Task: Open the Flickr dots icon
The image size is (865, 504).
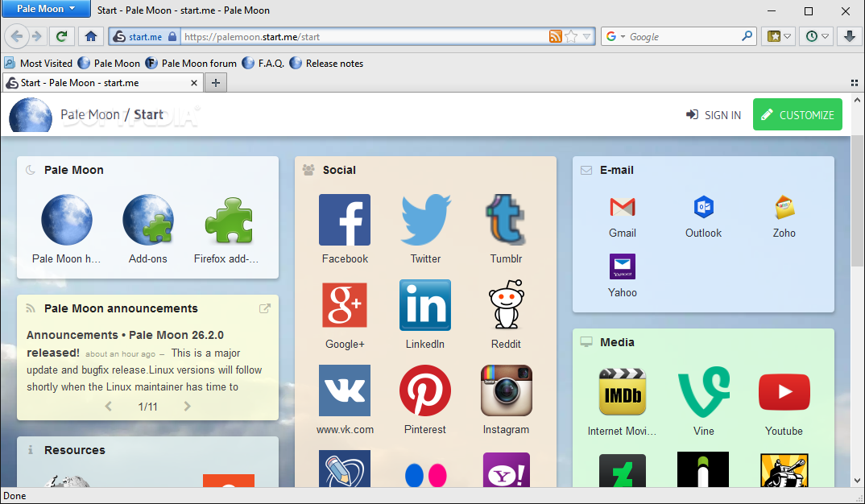Action: (x=425, y=473)
